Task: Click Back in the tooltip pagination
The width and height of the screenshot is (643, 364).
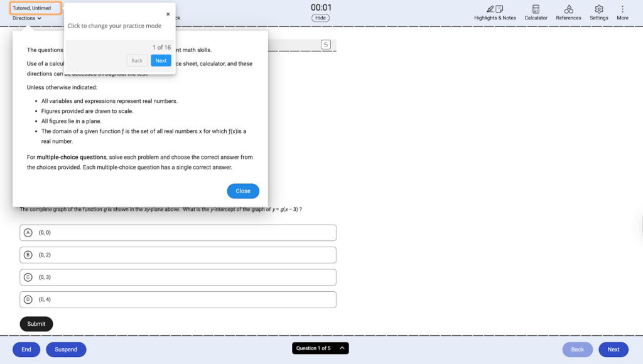Action: [137, 60]
